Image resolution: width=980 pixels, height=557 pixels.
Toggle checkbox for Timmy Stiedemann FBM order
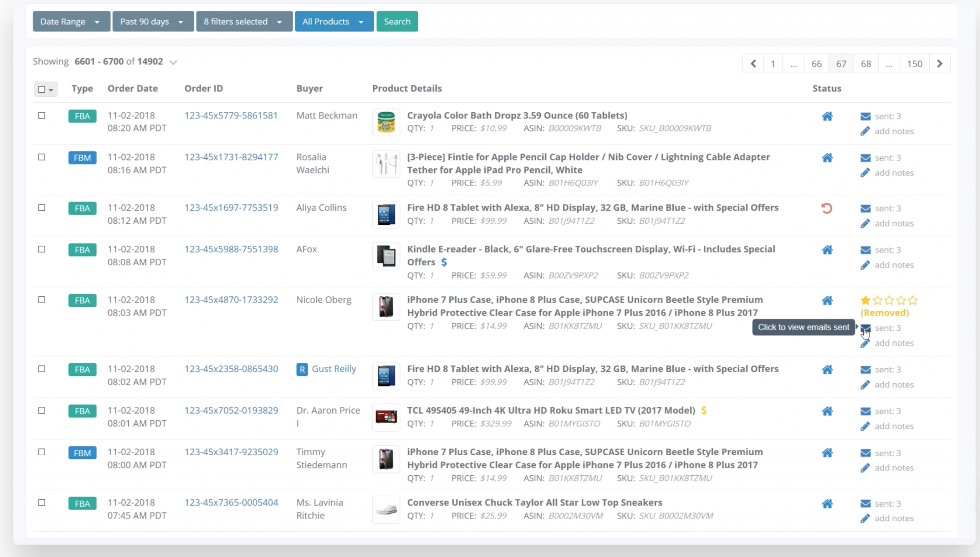click(x=42, y=451)
